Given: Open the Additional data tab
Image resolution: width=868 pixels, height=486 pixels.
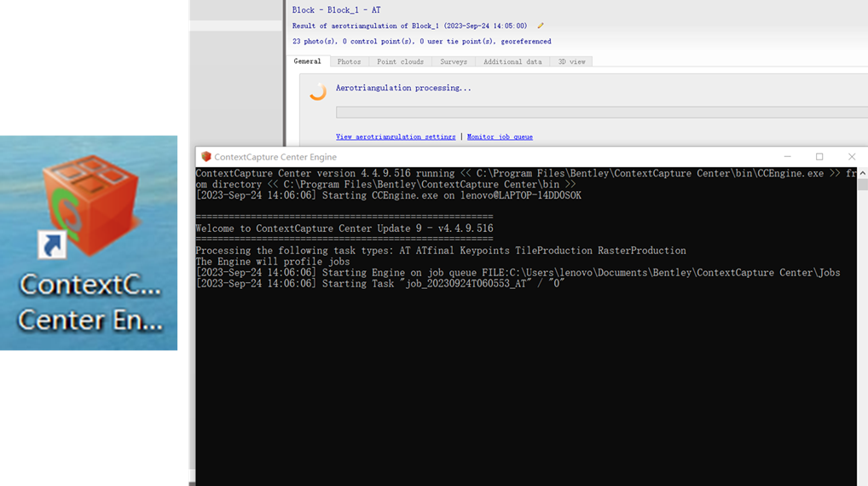Looking at the screenshot, I should point(512,62).
